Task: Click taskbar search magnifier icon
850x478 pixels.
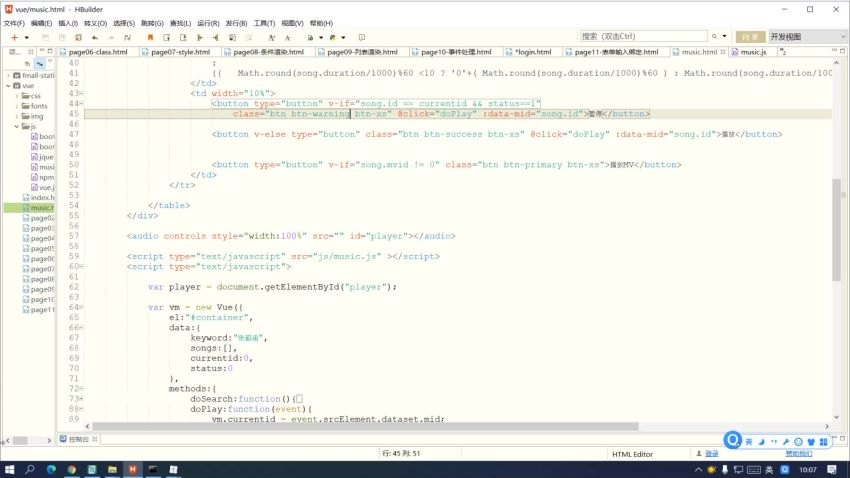Action: (30, 469)
